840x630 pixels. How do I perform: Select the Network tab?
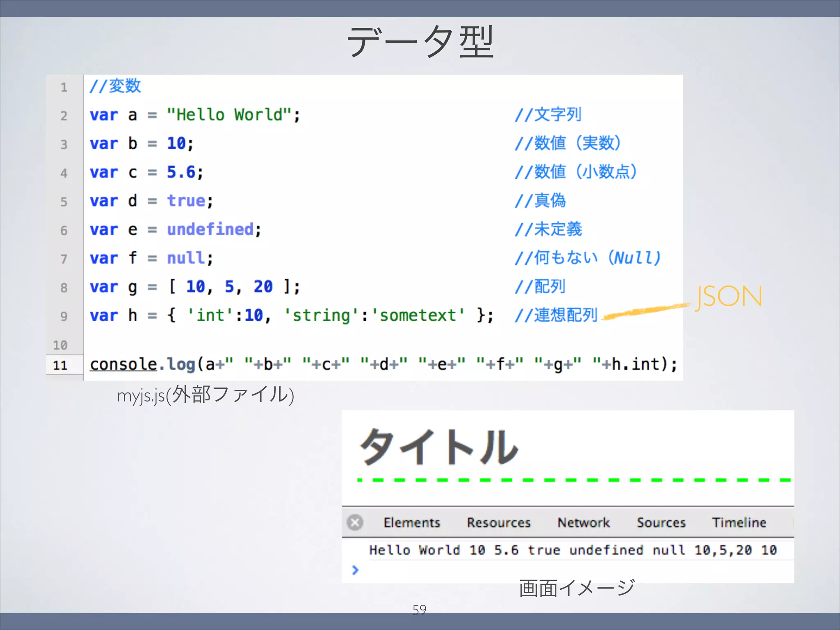pos(584,523)
